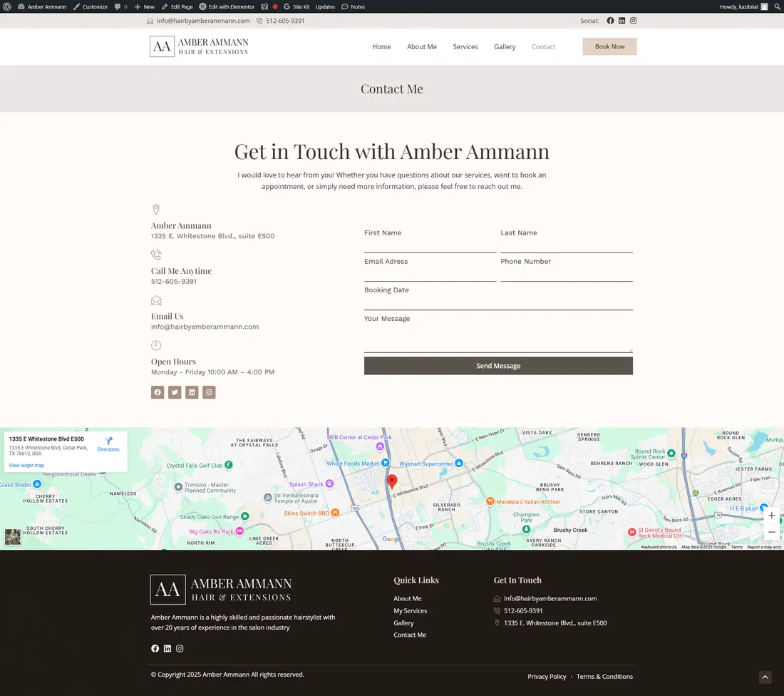Screen dimensions: 784x696
Task: Click the footer Amber Ammann logo
Action: [220, 590]
